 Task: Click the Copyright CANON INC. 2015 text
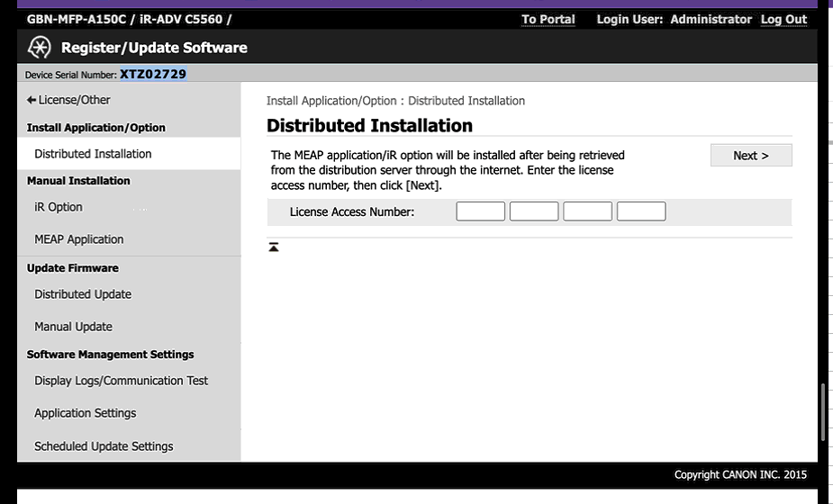(740, 475)
